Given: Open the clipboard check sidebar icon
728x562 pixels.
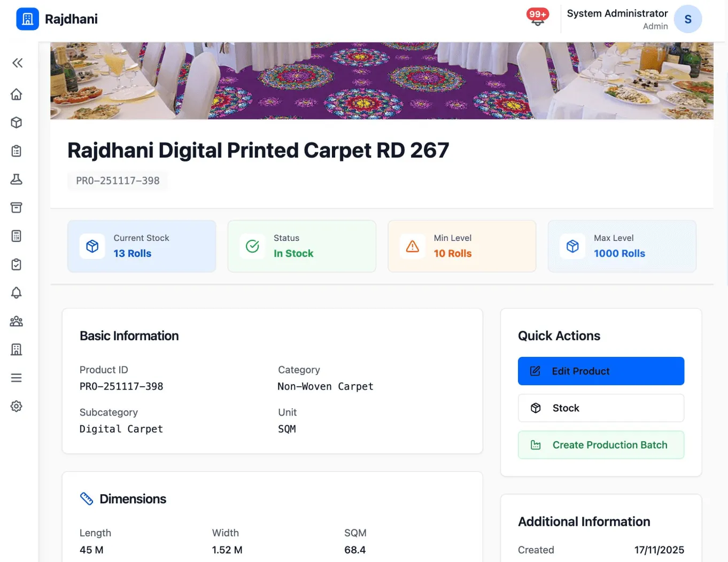Looking at the screenshot, I should pyautogui.click(x=17, y=264).
